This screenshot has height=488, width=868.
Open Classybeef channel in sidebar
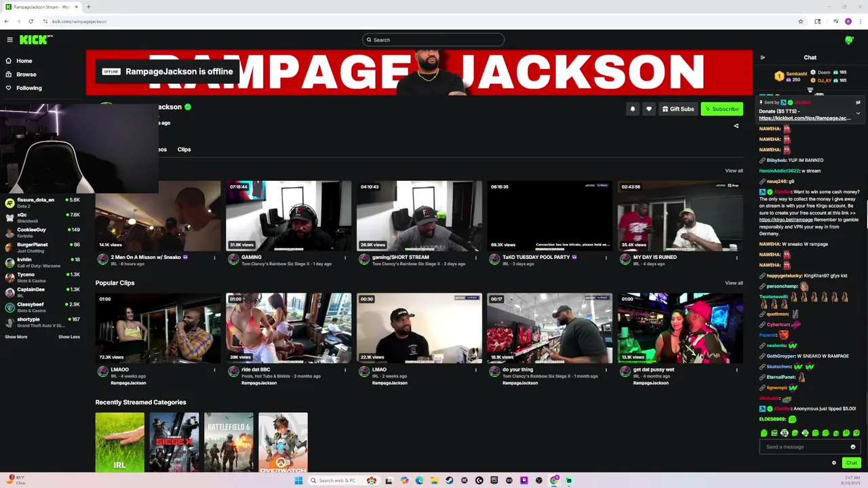point(42,306)
